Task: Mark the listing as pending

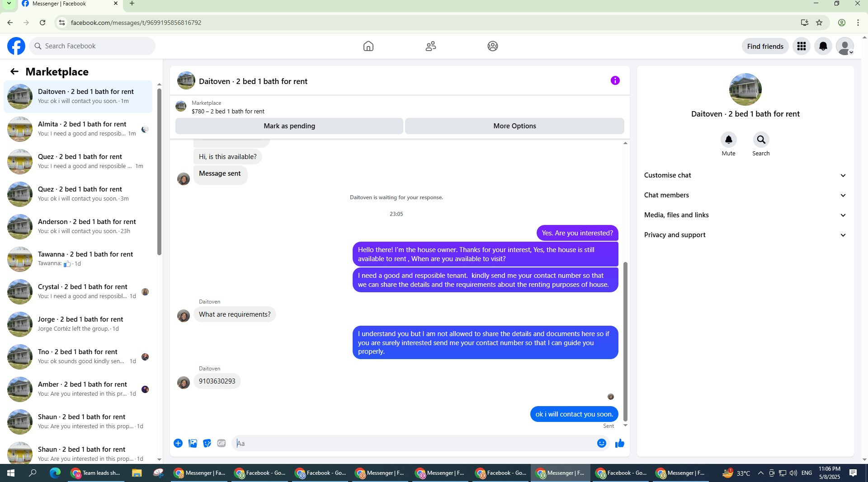Action: coord(289,126)
